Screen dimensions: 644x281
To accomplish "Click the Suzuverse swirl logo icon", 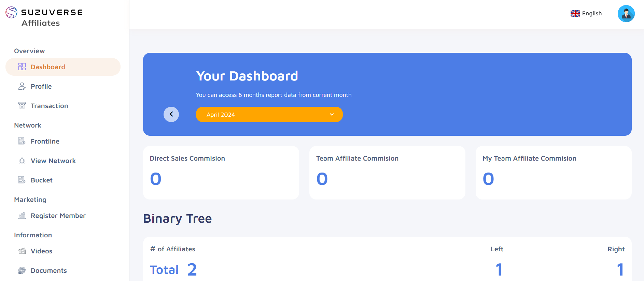I will coord(11,12).
